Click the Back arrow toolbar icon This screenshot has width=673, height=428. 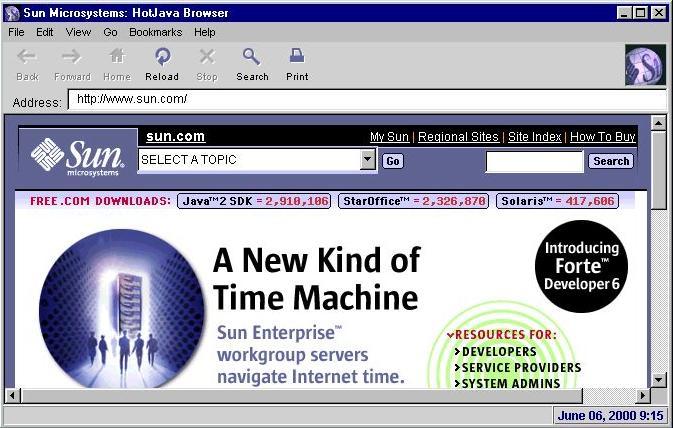[x=27, y=56]
